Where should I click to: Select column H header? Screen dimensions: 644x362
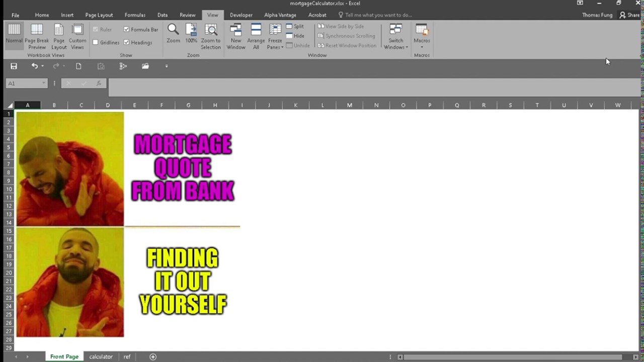[x=215, y=105]
